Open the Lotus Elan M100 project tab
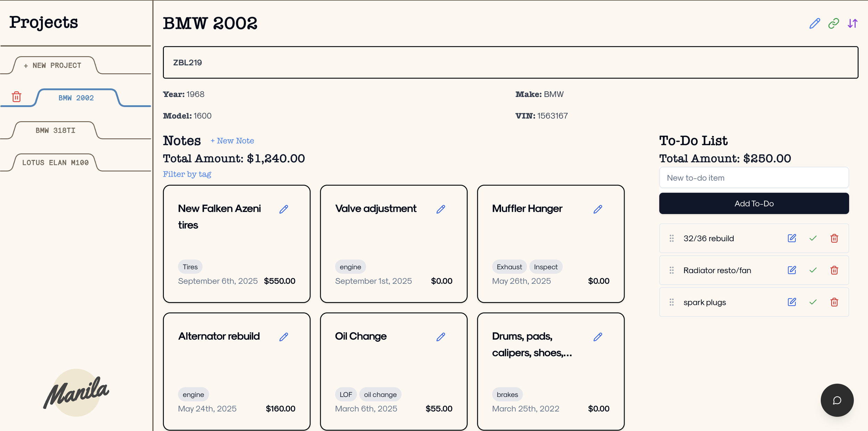The height and width of the screenshot is (431, 868). click(x=55, y=163)
